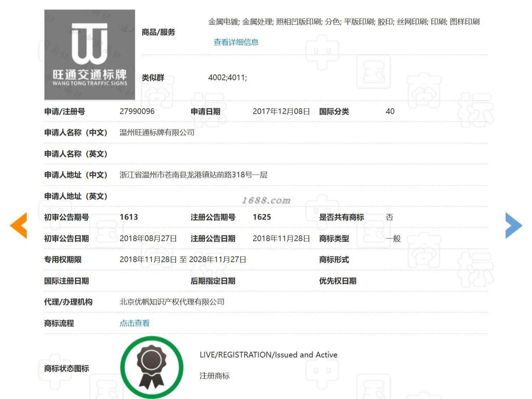
Task: Select shared trademark value 否
Action: pos(390,217)
